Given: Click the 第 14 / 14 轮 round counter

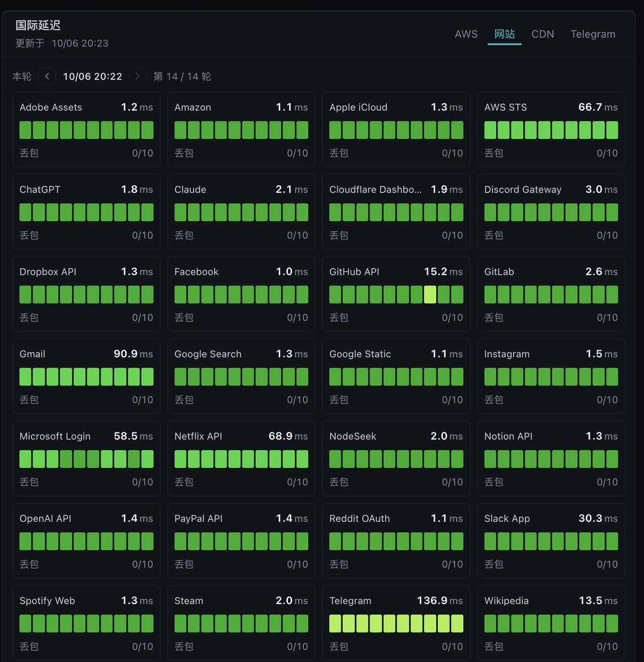Looking at the screenshot, I should click(x=182, y=77).
